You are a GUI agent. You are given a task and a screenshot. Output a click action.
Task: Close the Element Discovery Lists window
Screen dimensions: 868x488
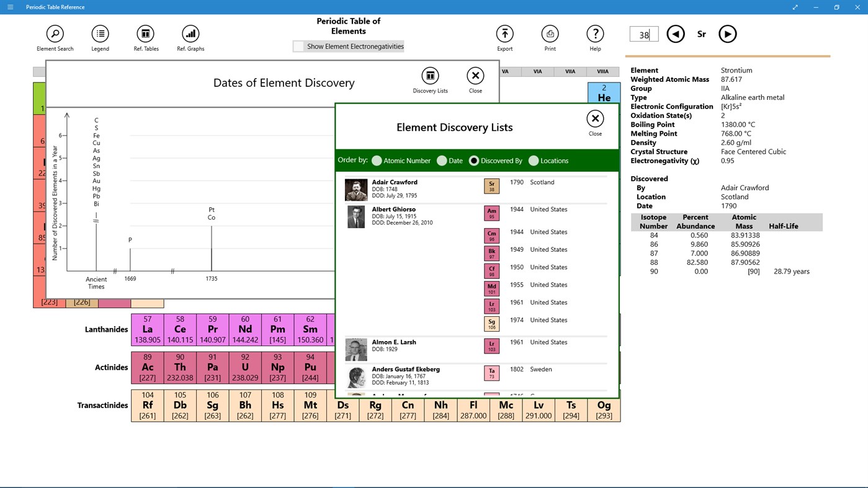coord(594,118)
